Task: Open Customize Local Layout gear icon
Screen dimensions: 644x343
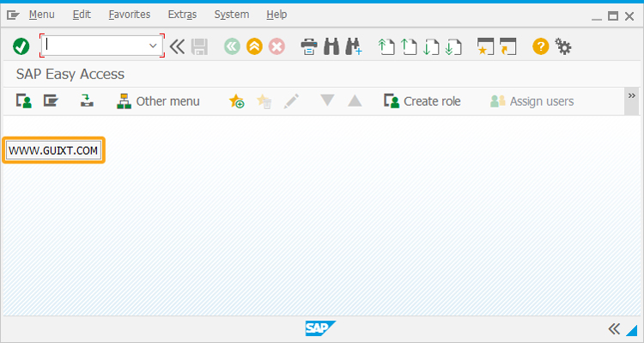Action: [x=563, y=46]
